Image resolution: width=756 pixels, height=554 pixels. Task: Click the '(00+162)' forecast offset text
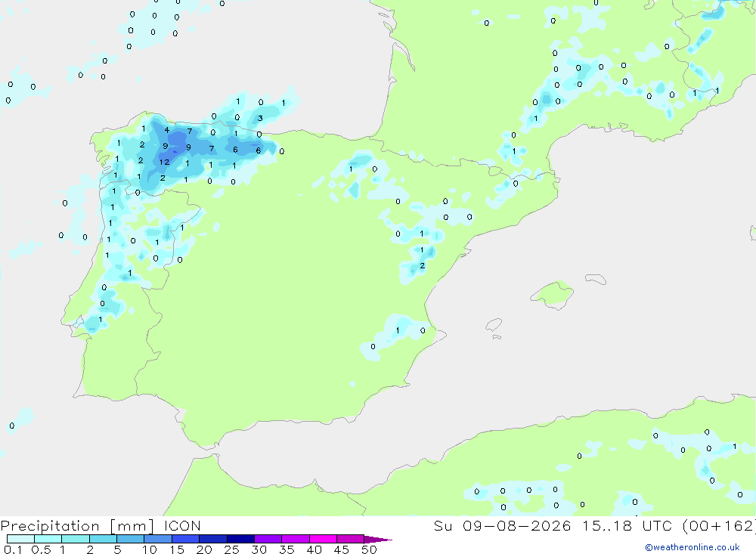tap(719, 526)
